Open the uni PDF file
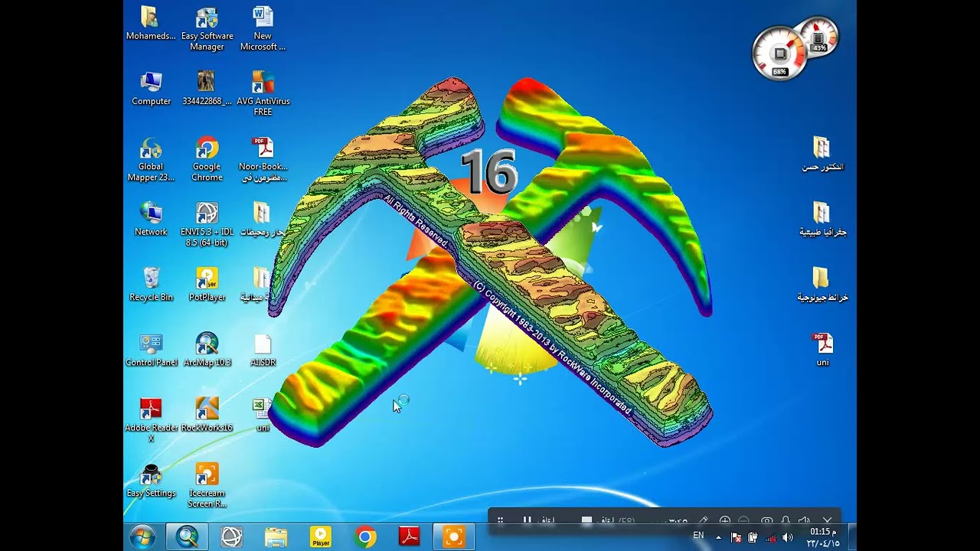The height and width of the screenshot is (551, 980). coord(822,349)
